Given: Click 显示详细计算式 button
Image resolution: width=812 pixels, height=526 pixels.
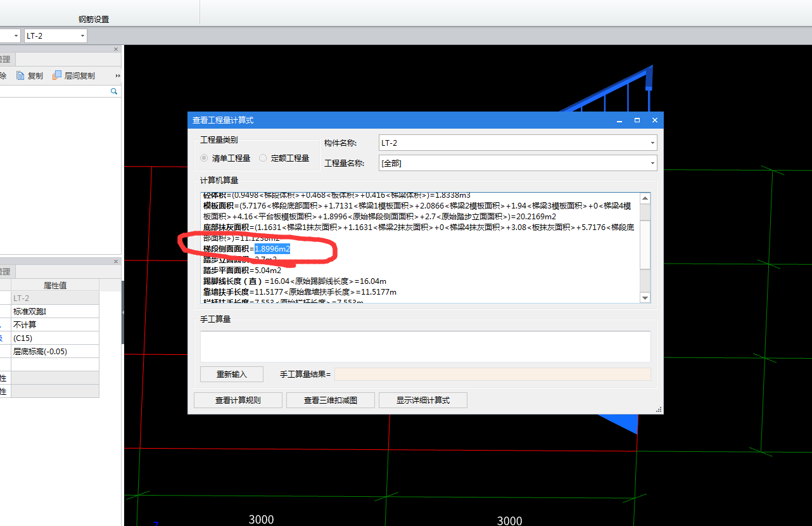Looking at the screenshot, I should [x=423, y=400].
